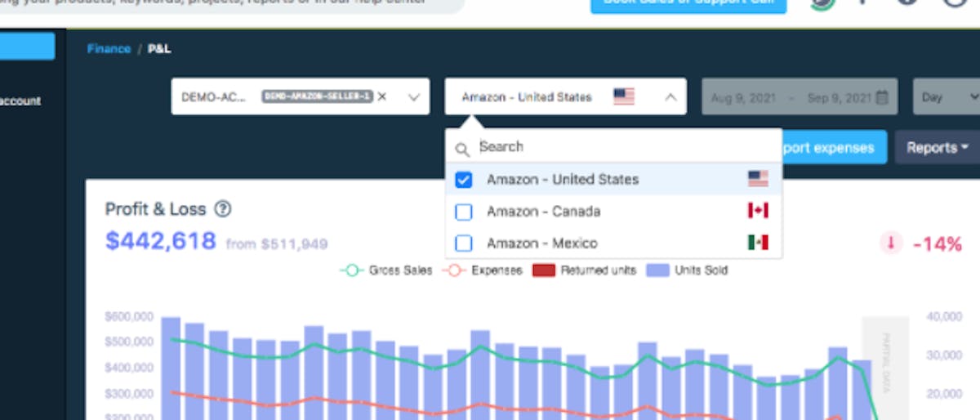
Task: Click the Profit & Loss heading
Action: (x=156, y=209)
